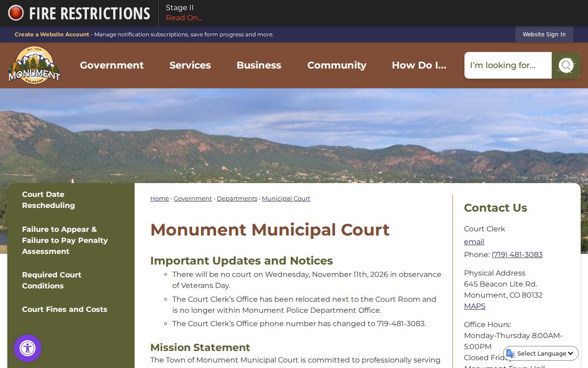Click the I'm looking for search field
This screenshot has width=588, height=368.
(508, 65)
